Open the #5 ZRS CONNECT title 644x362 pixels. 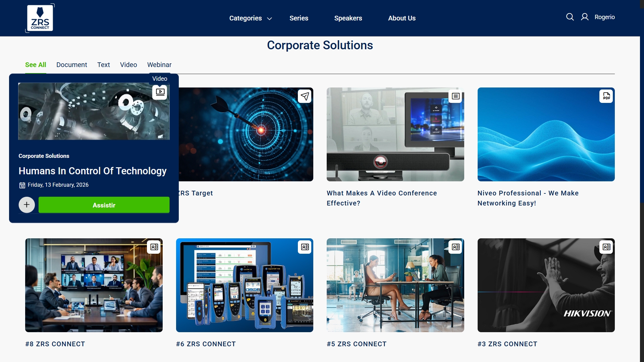pyautogui.click(x=357, y=344)
